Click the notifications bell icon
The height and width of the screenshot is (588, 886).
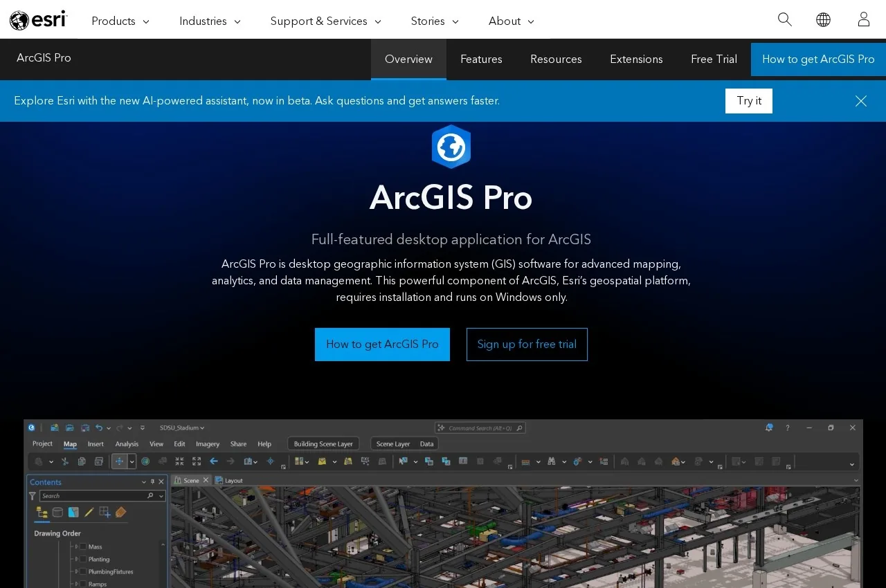point(769,428)
